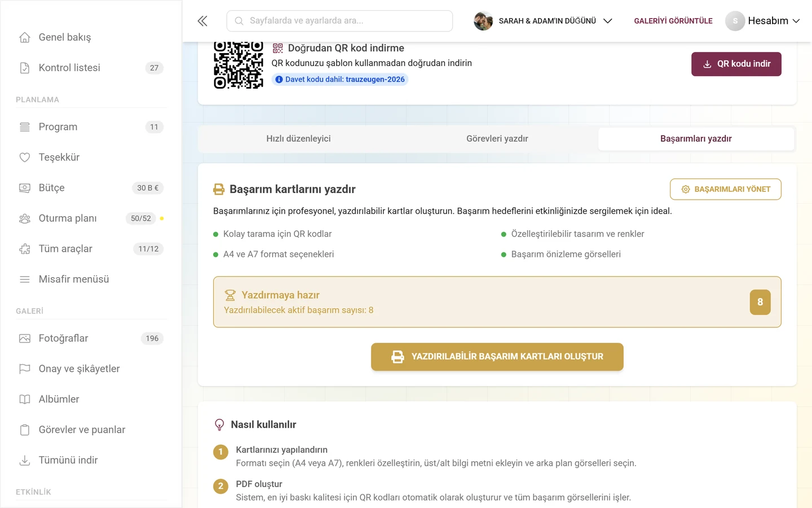Click the checklist icon beside Kontrol listesi

coord(25,68)
